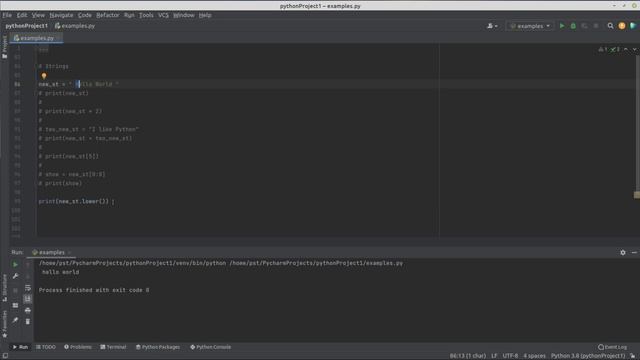This screenshot has width=640, height=360.
Task: Jump to previous highlighted error with up arrow
Action: pos(626,49)
